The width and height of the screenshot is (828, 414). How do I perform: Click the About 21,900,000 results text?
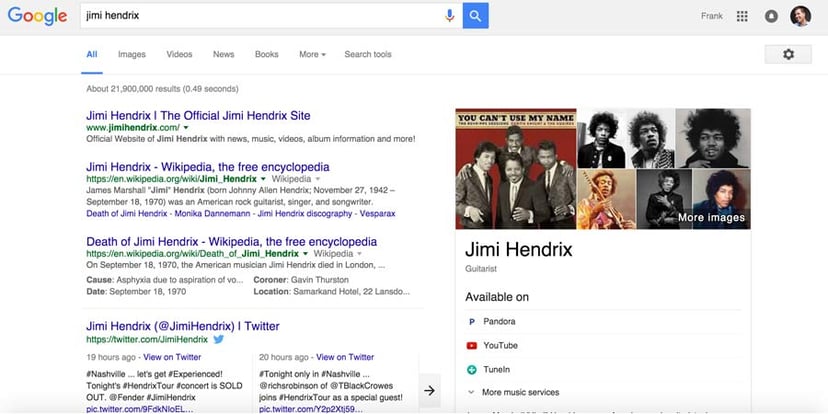[x=162, y=89]
